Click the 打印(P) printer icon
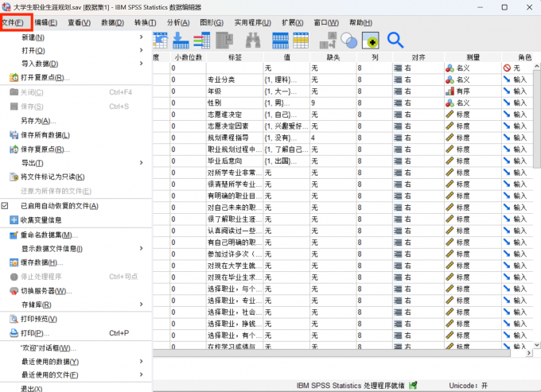The height and width of the screenshot is (392, 541). [14, 333]
